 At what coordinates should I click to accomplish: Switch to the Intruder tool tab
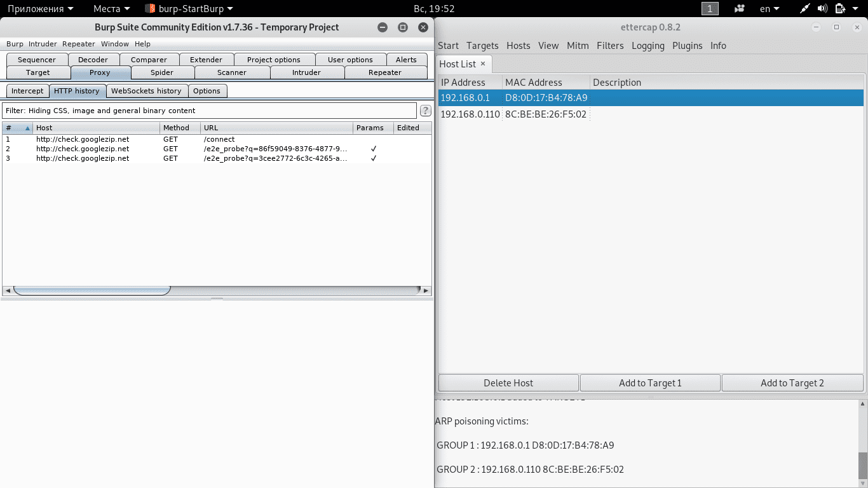pos(306,72)
